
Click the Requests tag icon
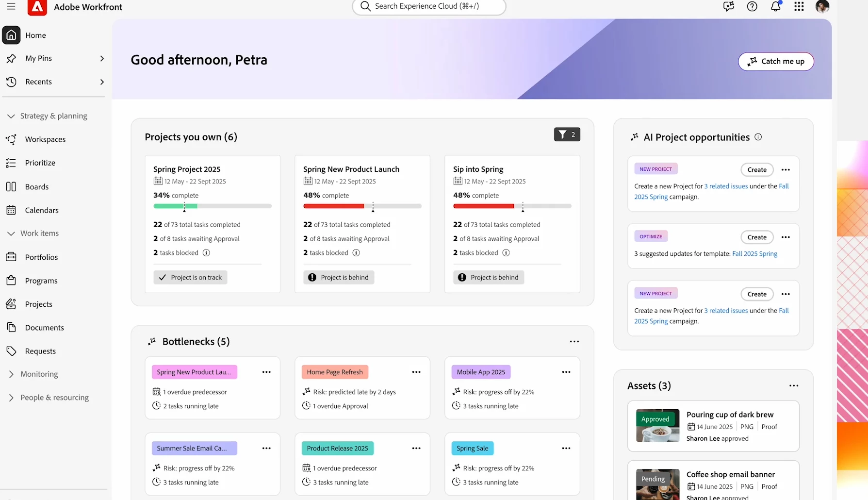(11, 351)
